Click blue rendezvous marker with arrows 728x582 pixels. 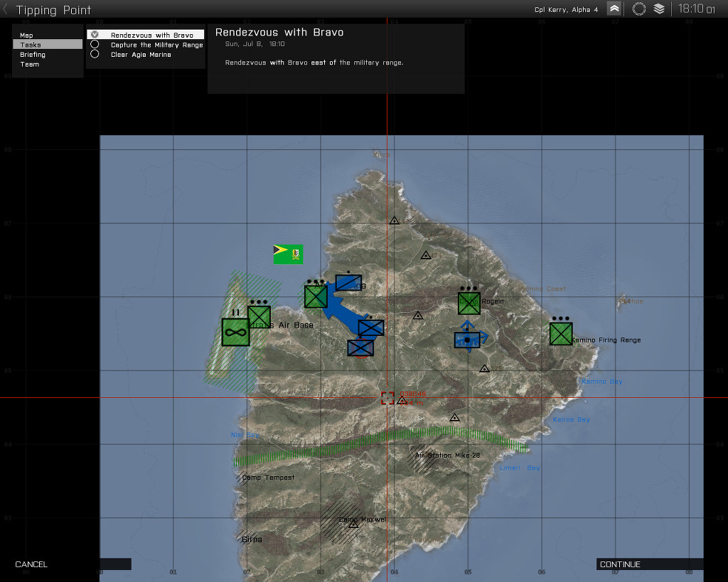click(x=468, y=339)
